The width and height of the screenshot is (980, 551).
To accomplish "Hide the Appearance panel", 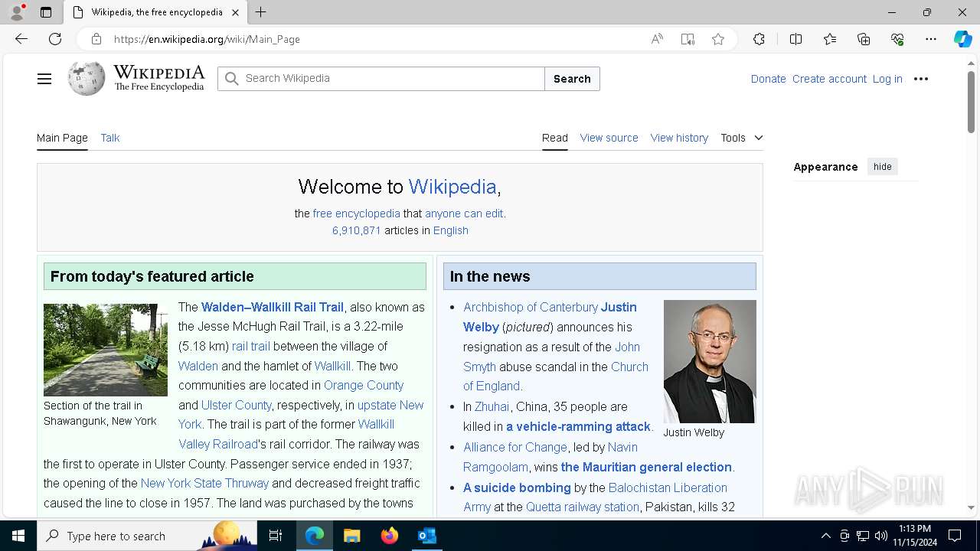I will click(883, 167).
